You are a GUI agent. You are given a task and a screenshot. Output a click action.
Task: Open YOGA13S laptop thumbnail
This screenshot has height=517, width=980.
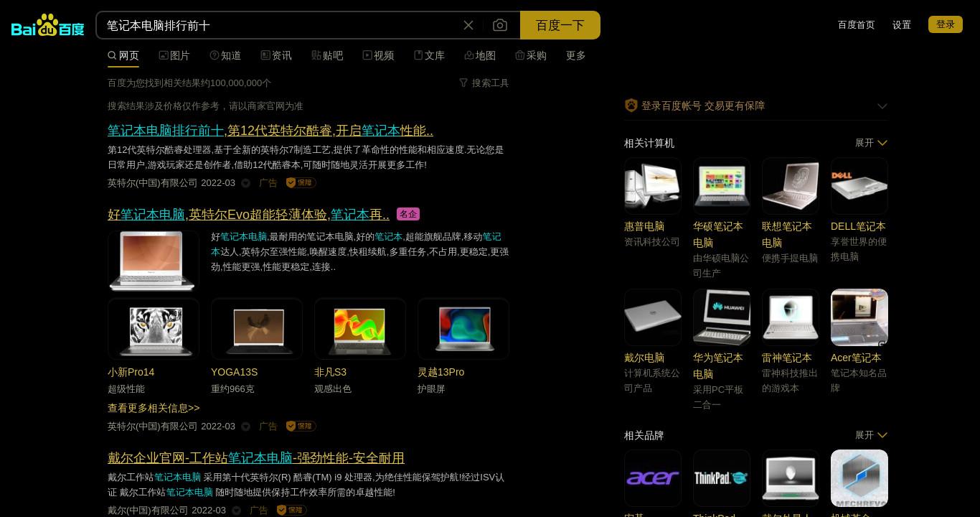(257, 328)
